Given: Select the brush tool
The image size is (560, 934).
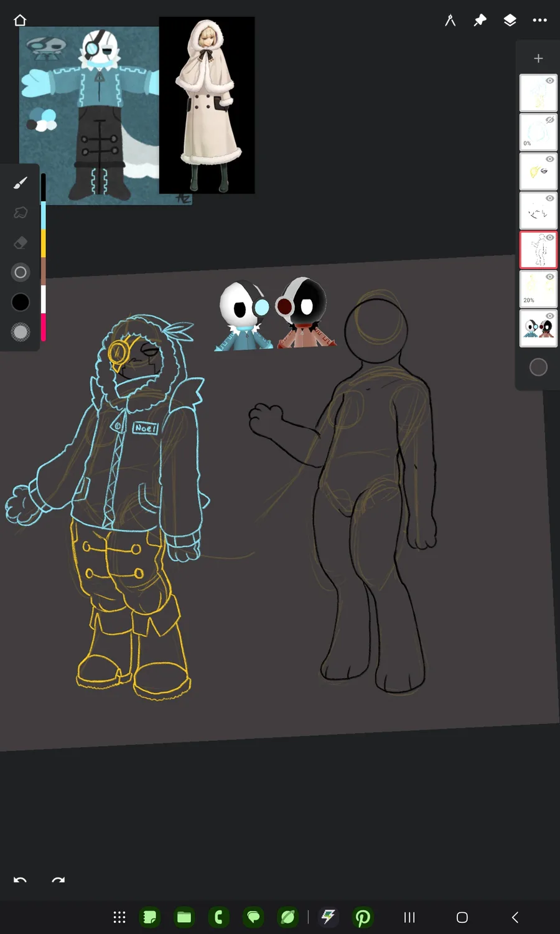Looking at the screenshot, I should point(21,182).
